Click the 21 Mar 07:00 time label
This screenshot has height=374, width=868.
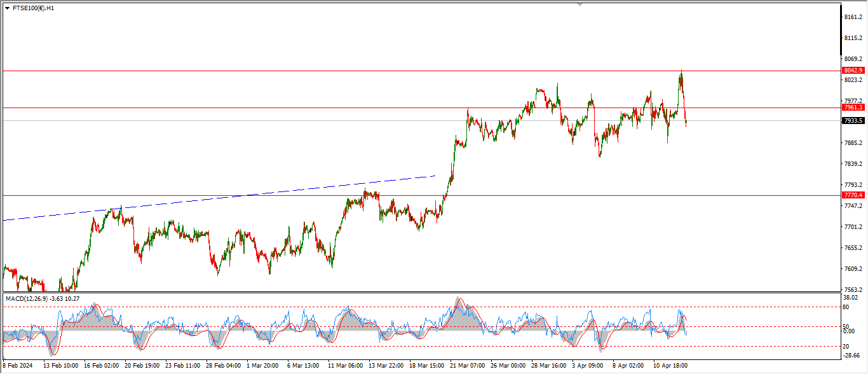pos(466,366)
